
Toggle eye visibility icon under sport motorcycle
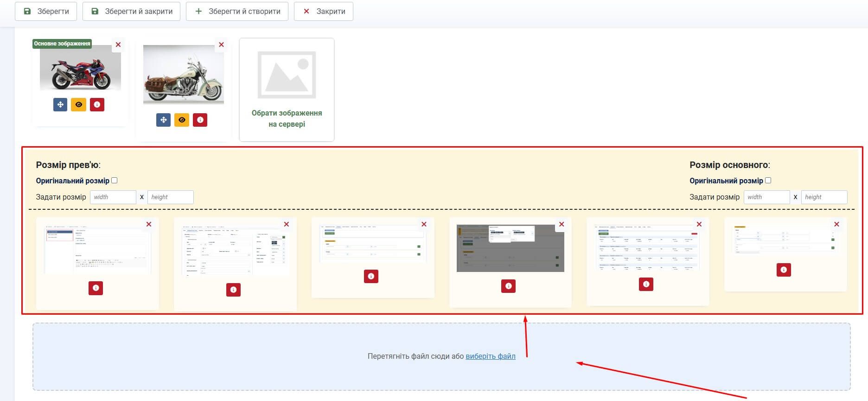coord(78,104)
